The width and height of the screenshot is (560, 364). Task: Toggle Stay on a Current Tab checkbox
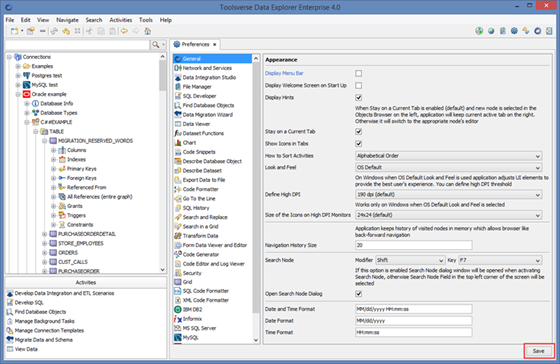point(359,131)
